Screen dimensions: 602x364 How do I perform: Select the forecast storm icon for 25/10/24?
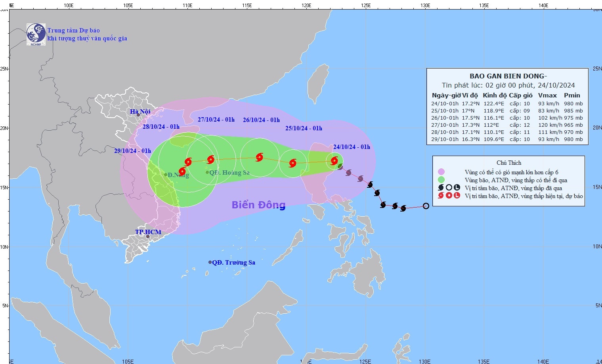coord(292,163)
